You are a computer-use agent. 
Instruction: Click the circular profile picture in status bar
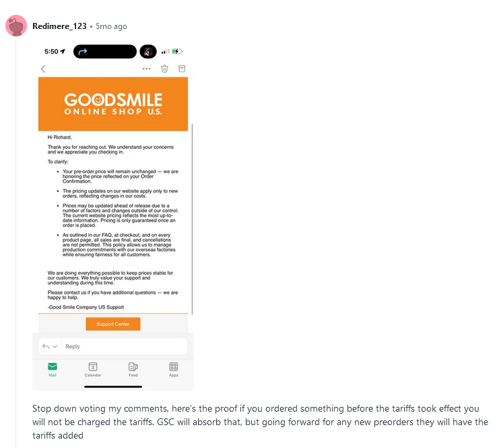click(x=148, y=51)
